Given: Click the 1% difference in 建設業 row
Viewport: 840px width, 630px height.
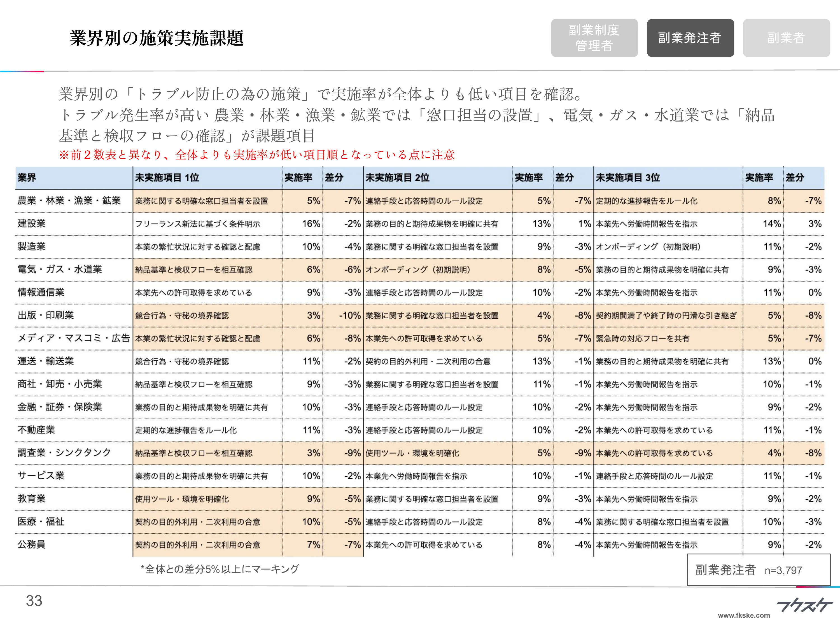Looking at the screenshot, I should [585, 224].
